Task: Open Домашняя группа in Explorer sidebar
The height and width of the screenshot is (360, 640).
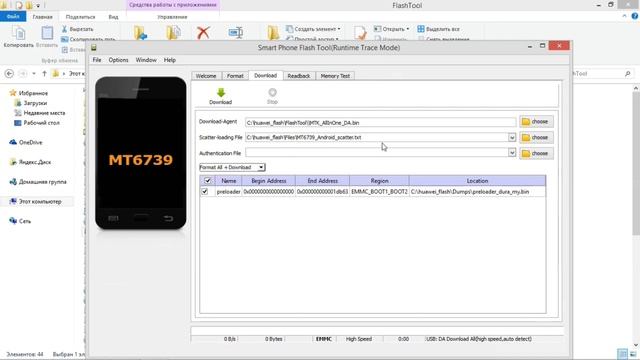Action: [x=38, y=182]
